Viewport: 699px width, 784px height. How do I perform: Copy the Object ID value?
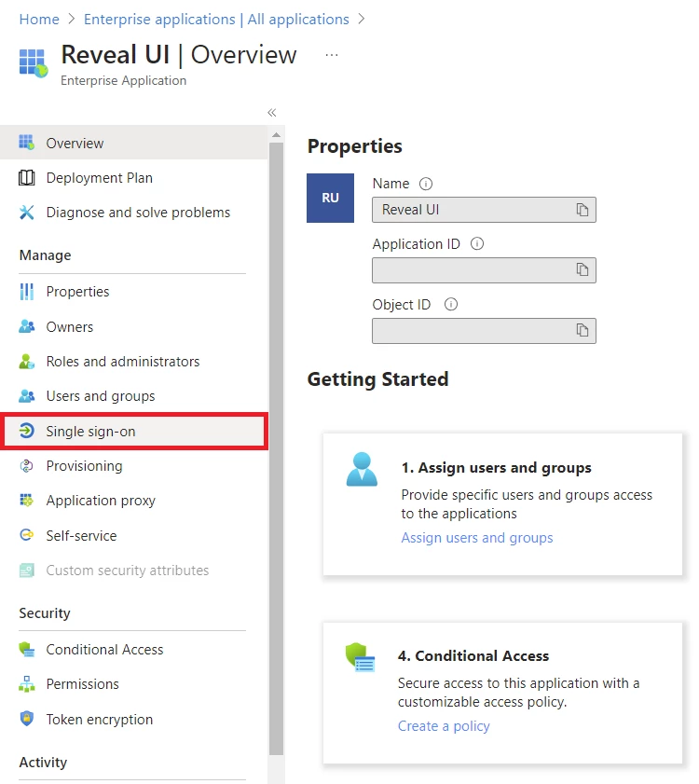click(582, 331)
